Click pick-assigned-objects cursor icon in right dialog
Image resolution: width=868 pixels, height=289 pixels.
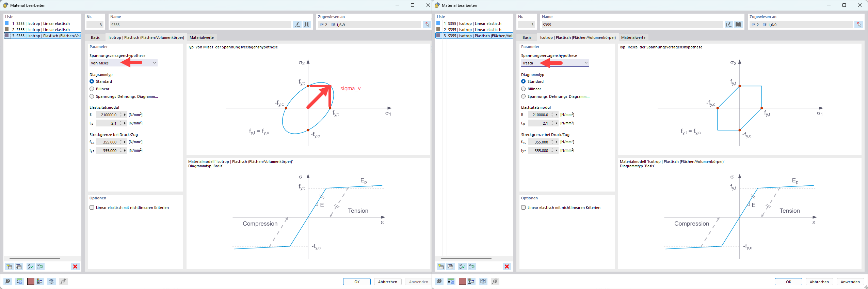click(858, 25)
